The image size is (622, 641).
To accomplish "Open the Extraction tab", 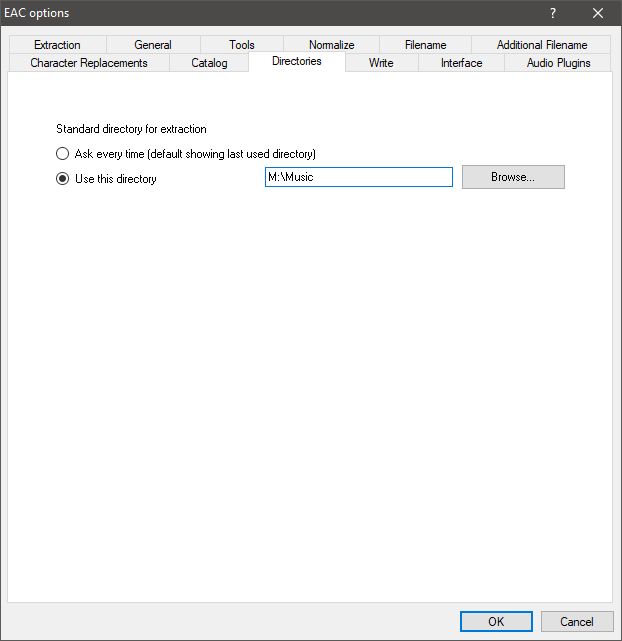I will point(57,45).
